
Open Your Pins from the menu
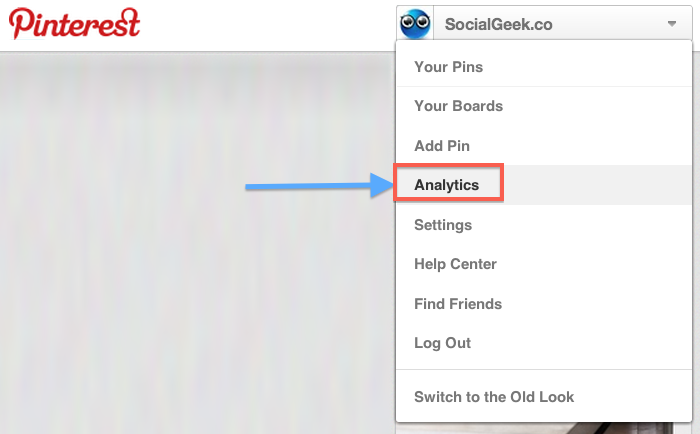448,67
